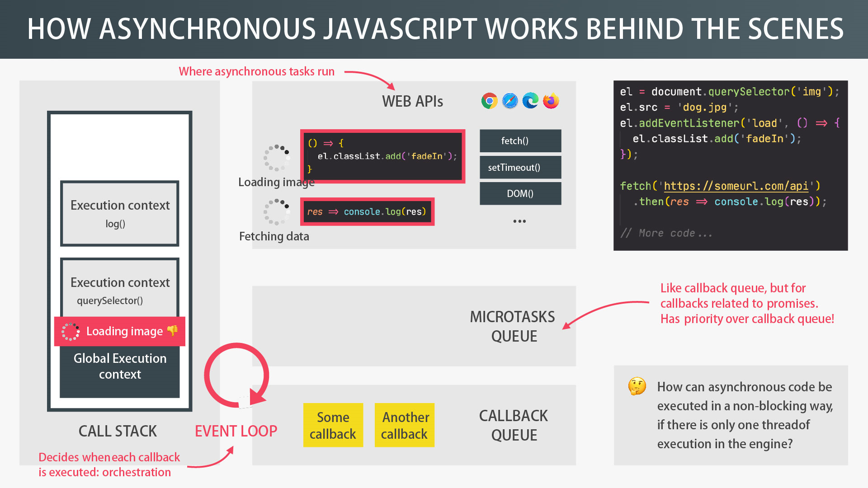The width and height of the screenshot is (868, 488).
Task: Click the ellipsis below DOM() box
Action: pyautogui.click(x=519, y=221)
